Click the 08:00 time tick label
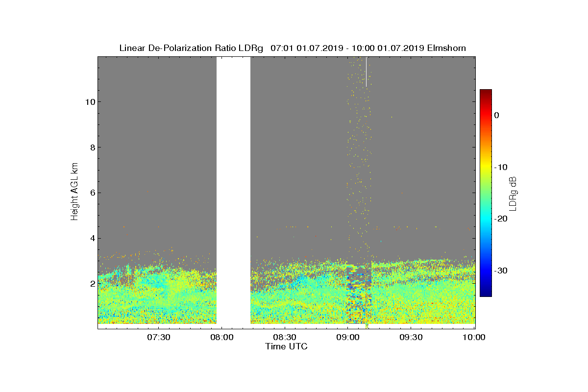The image size is (588, 392). (x=221, y=337)
